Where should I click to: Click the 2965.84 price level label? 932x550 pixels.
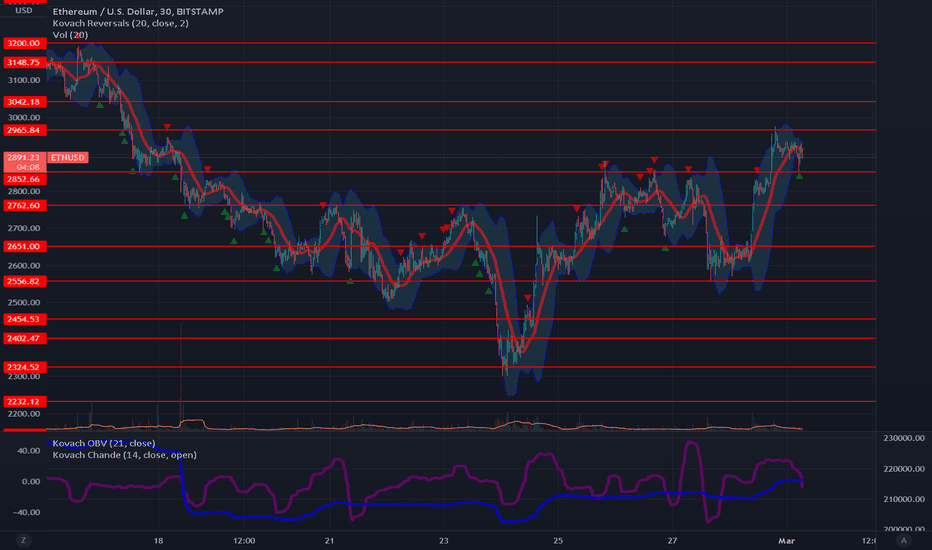pyautogui.click(x=24, y=130)
